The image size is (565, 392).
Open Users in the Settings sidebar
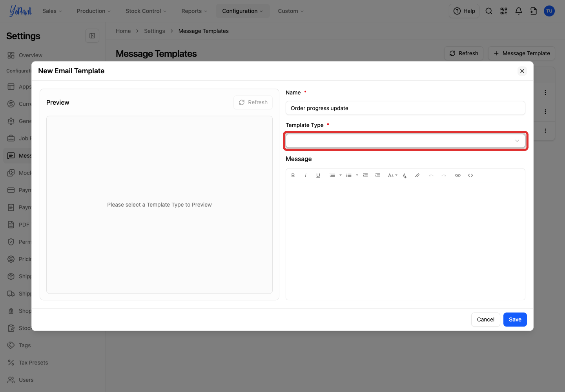26,380
